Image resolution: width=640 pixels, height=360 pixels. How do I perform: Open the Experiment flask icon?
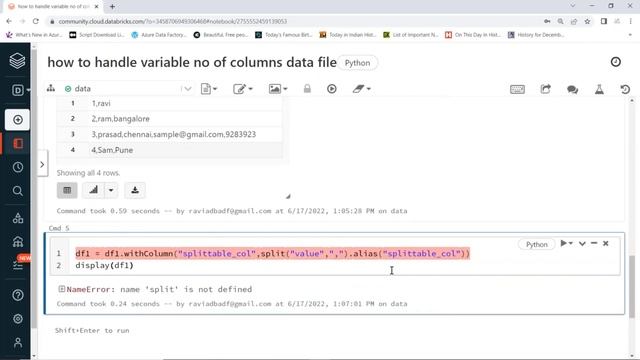click(x=599, y=89)
